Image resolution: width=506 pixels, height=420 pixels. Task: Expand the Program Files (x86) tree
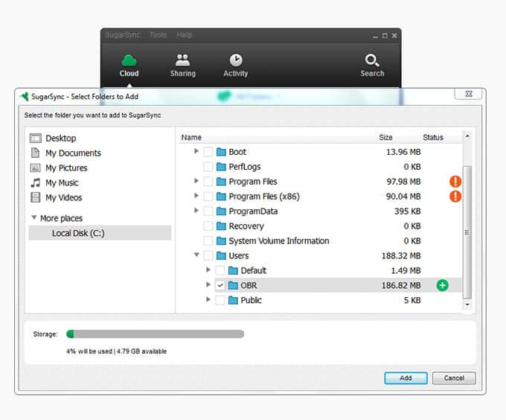[x=196, y=196]
